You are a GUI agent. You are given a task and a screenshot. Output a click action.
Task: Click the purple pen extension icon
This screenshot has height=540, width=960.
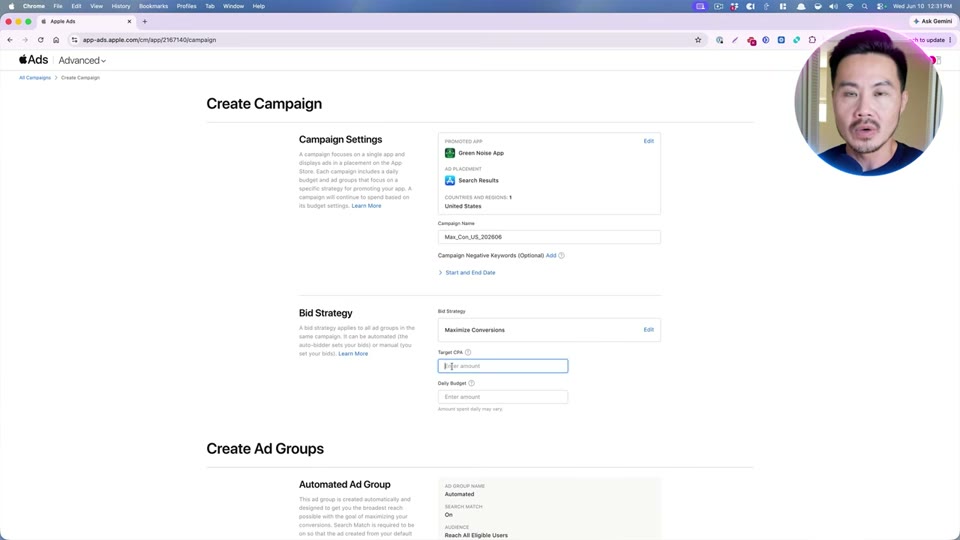click(735, 40)
